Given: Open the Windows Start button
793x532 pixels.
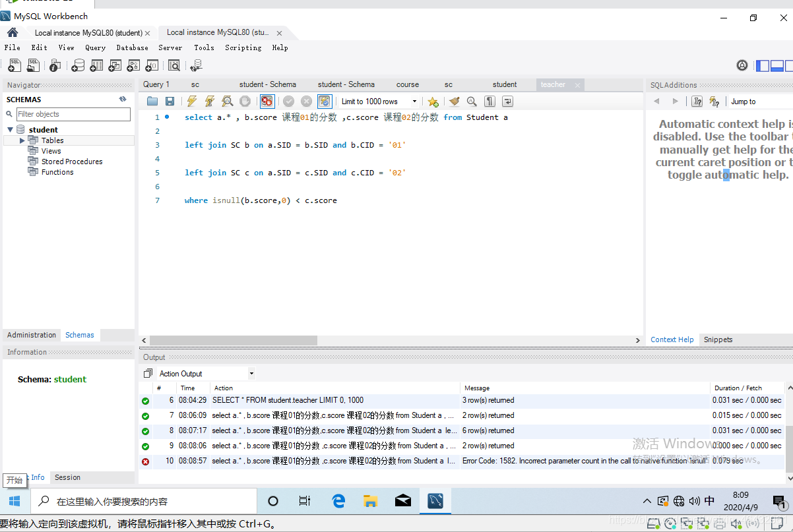Looking at the screenshot, I should click(x=15, y=501).
